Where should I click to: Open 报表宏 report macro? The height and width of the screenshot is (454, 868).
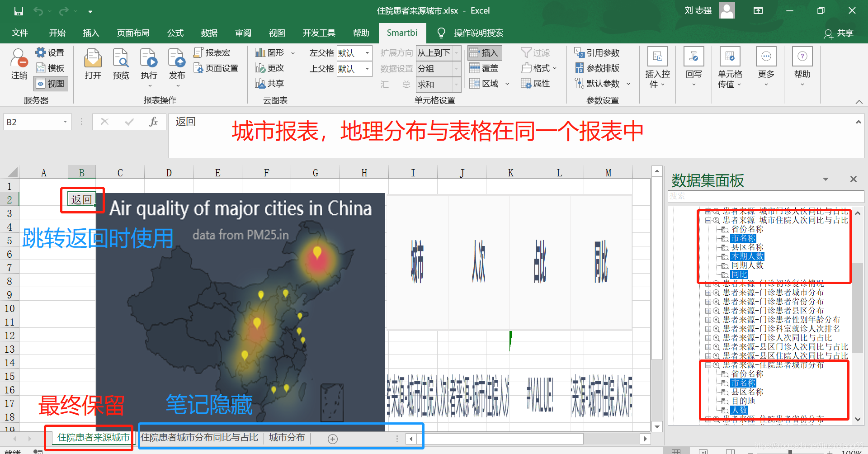pos(212,53)
